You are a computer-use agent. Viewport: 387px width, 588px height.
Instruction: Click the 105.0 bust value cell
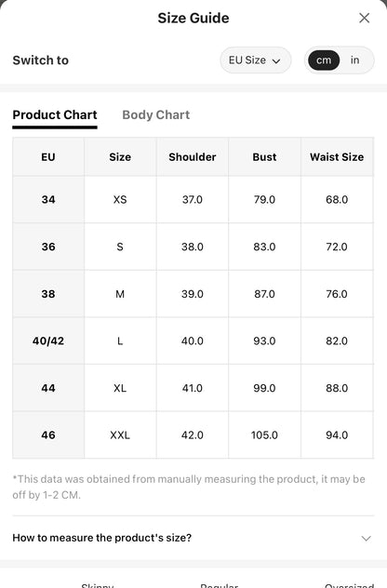(x=264, y=435)
